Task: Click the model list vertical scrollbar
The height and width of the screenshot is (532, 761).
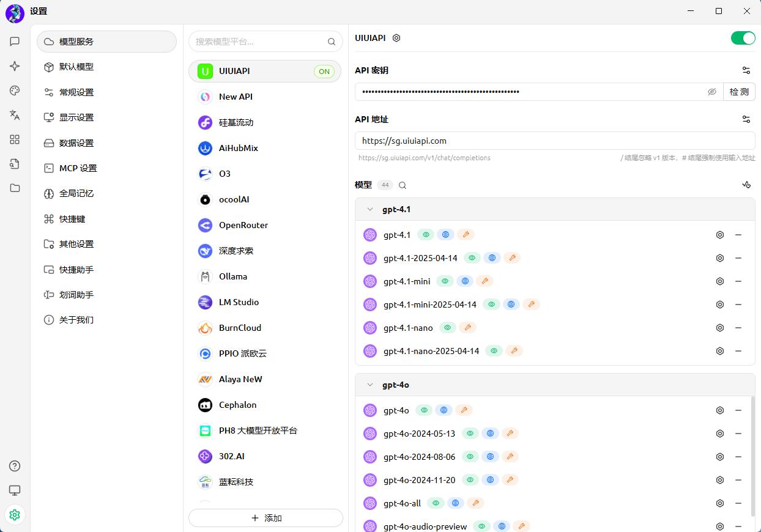Action: click(753, 456)
